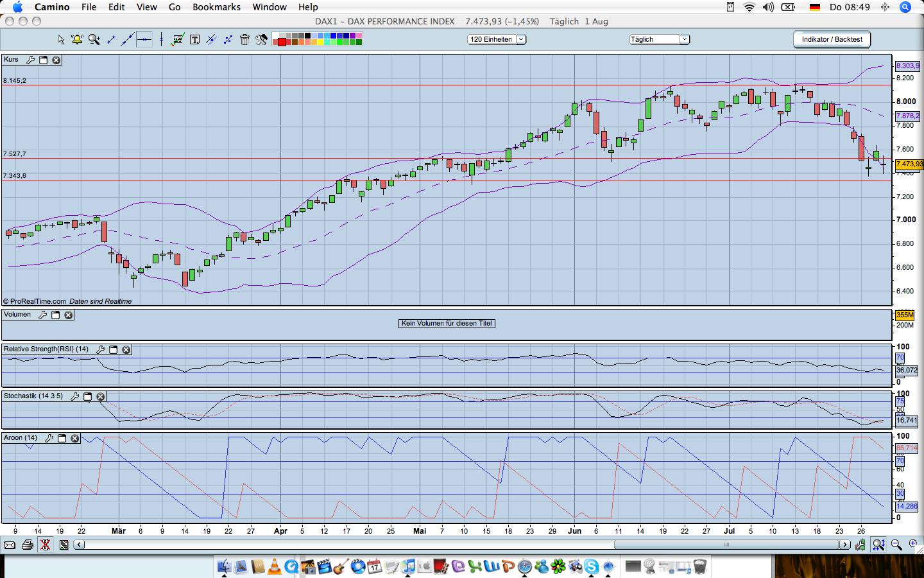924x578 pixels.
Task: Close the Aroon panel
Action: click(x=75, y=439)
